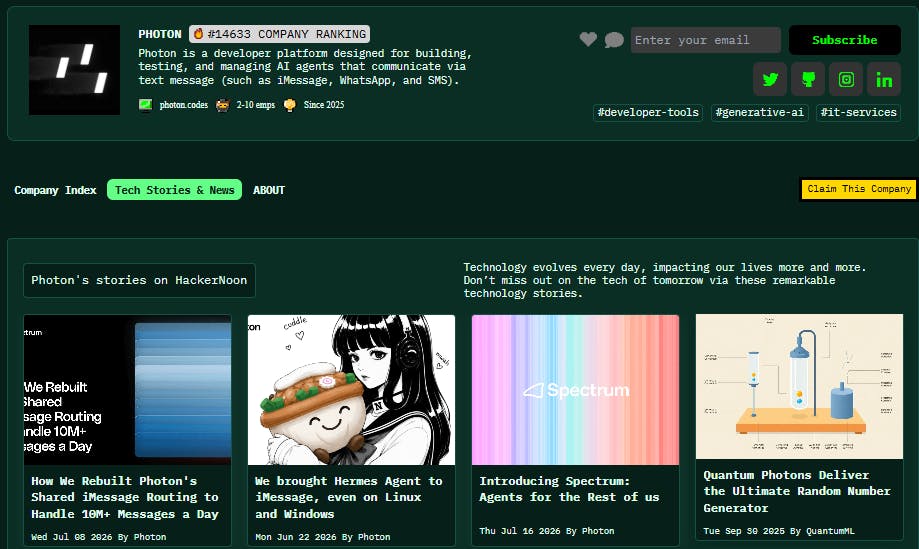The width and height of the screenshot is (919, 549).
Task: Open the comment bubble icon
Action: (614, 40)
